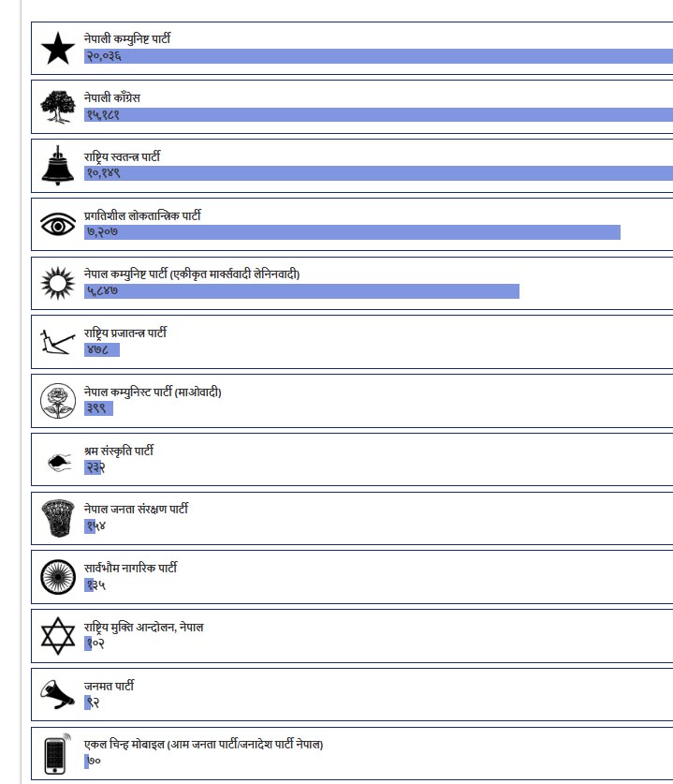Open राष्ट्रिय स्वतन्त्र पार्टी party name

tap(122, 156)
